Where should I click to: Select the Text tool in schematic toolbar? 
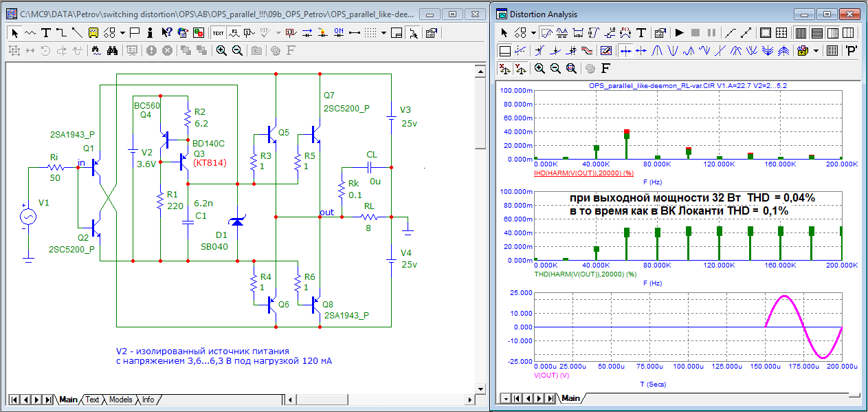(x=46, y=32)
